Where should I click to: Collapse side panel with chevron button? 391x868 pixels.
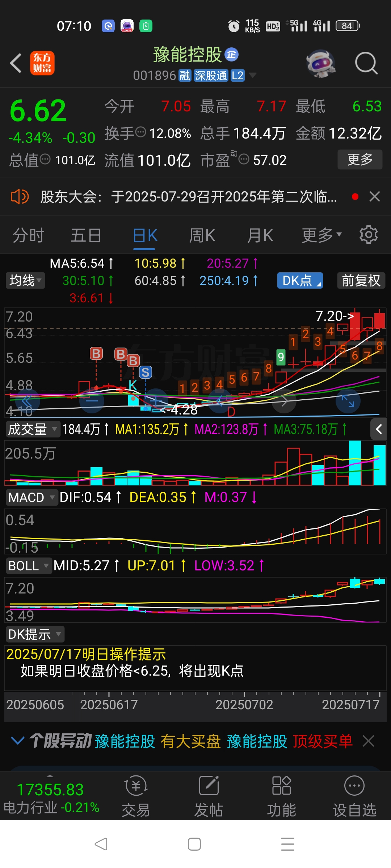[x=379, y=429]
